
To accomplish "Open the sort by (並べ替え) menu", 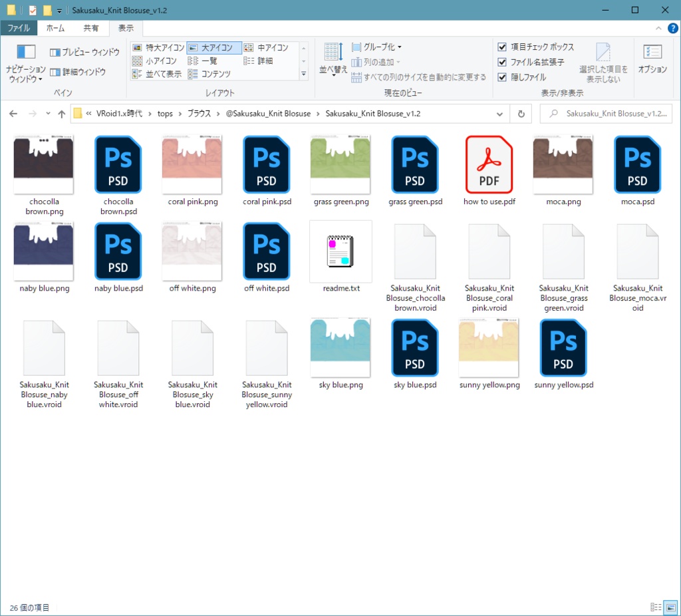I will (333, 60).
